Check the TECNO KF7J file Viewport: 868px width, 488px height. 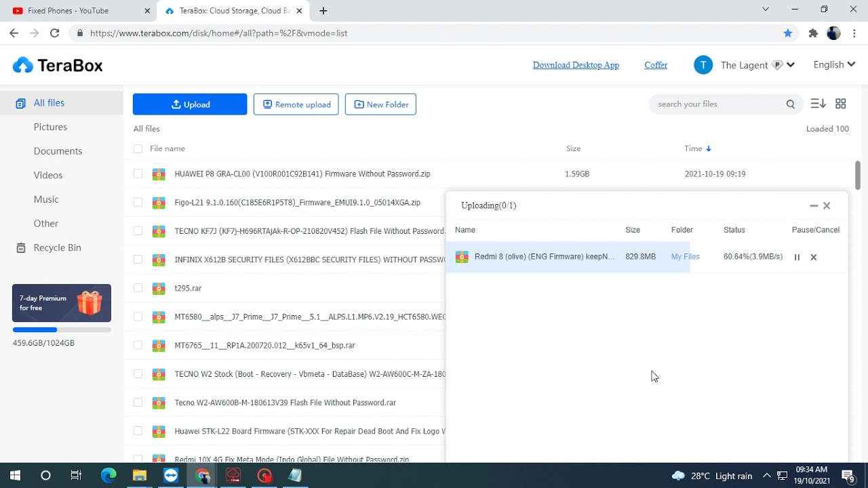138,231
